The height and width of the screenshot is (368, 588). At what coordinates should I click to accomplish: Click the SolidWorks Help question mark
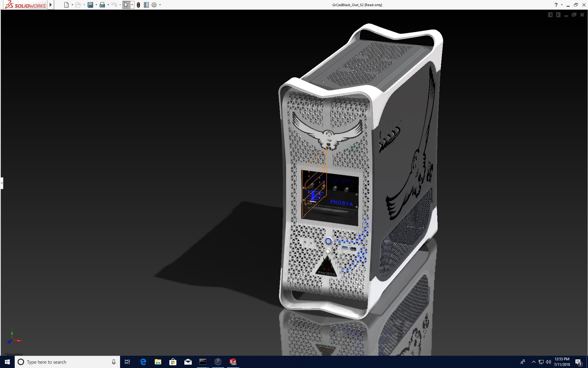556,5
